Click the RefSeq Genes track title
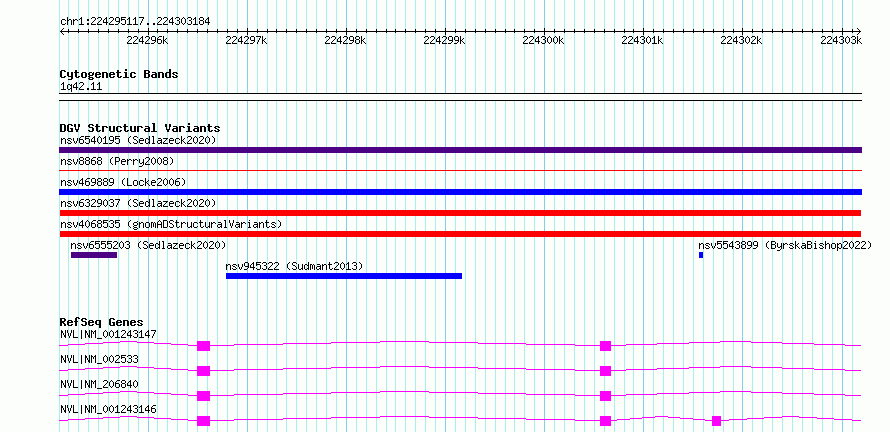Image resolution: width=890 pixels, height=432 pixels. click(x=102, y=322)
